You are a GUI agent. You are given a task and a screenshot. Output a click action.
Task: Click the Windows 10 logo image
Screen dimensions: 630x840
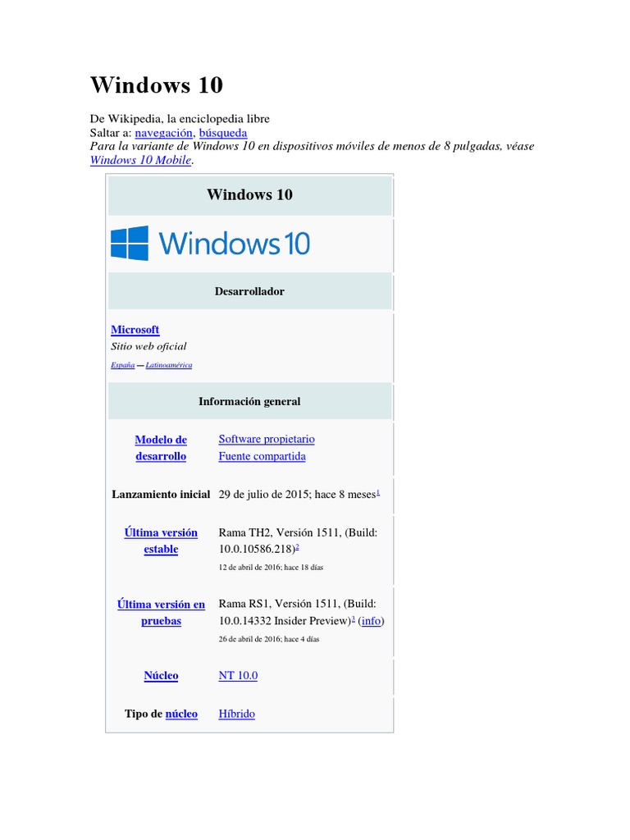point(211,243)
